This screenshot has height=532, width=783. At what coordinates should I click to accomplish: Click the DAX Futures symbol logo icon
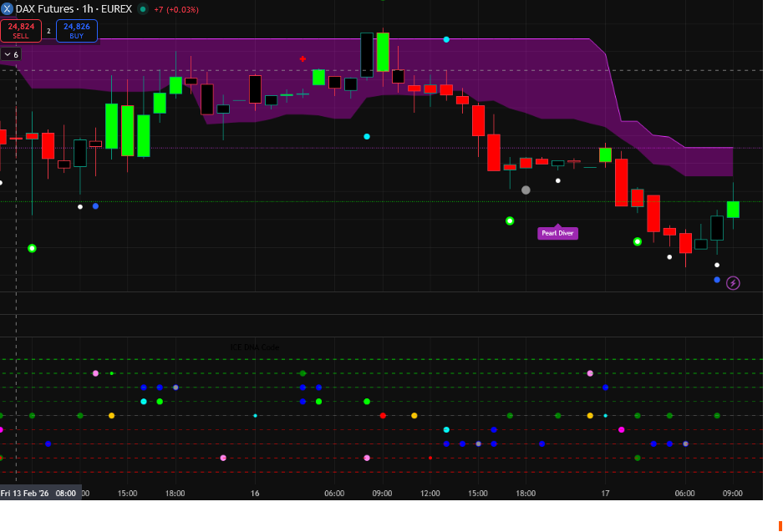[8, 8]
